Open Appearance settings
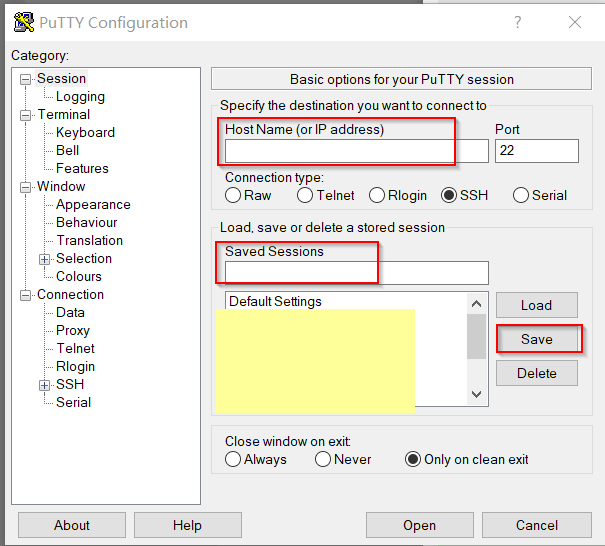 pyautogui.click(x=93, y=205)
